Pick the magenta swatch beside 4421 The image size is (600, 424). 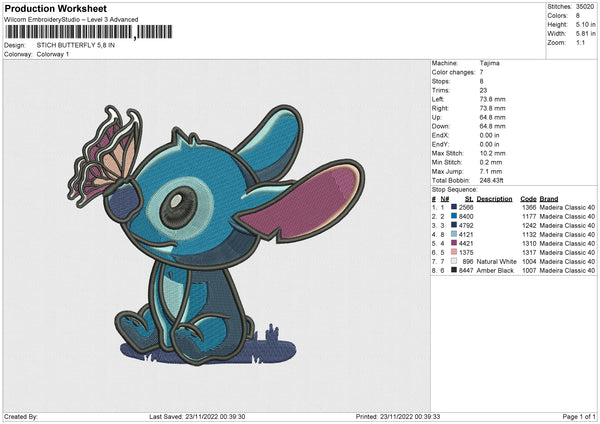tap(454, 243)
